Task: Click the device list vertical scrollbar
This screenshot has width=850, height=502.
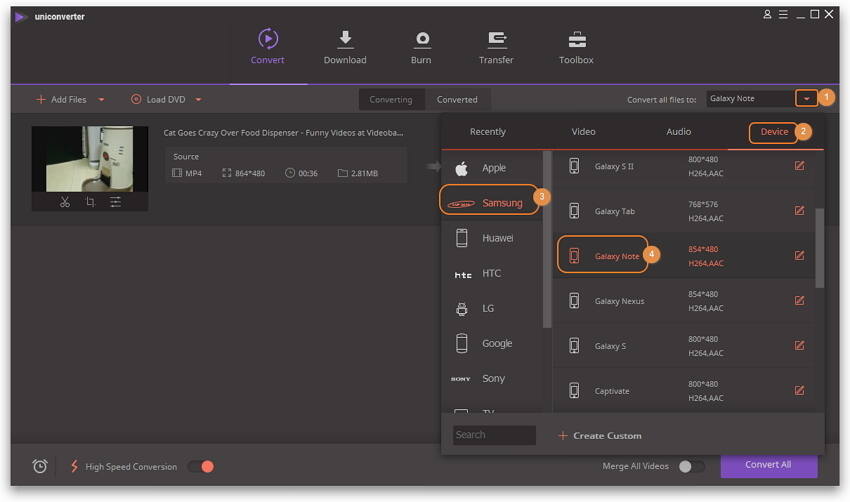Action: point(820,248)
